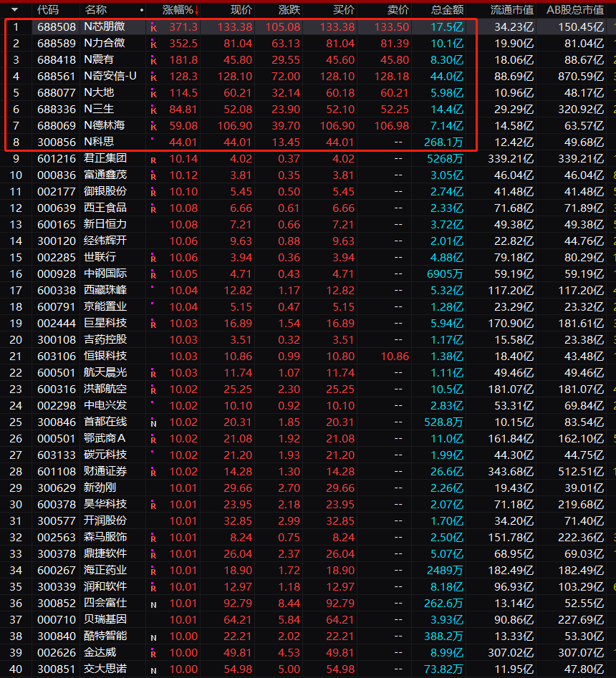Screen dimensions: 616x678
Task: Click the R marker icon beside 富通鑫茂
Action: (x=153, y=176)
